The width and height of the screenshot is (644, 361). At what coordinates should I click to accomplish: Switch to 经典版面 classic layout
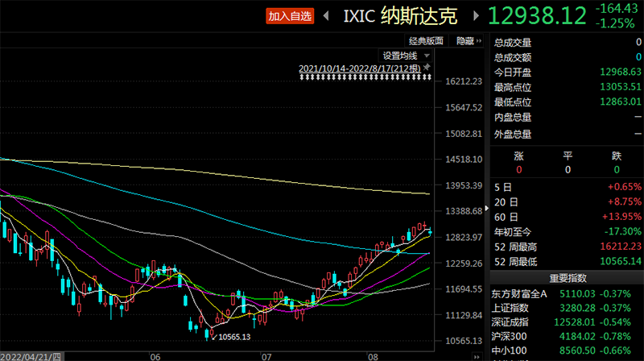tap(426, 41)
